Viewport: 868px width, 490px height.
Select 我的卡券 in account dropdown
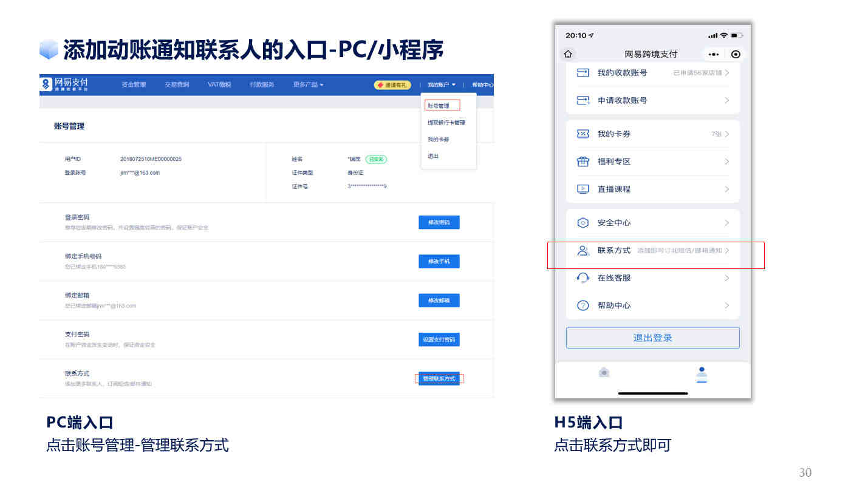(439, 140)
